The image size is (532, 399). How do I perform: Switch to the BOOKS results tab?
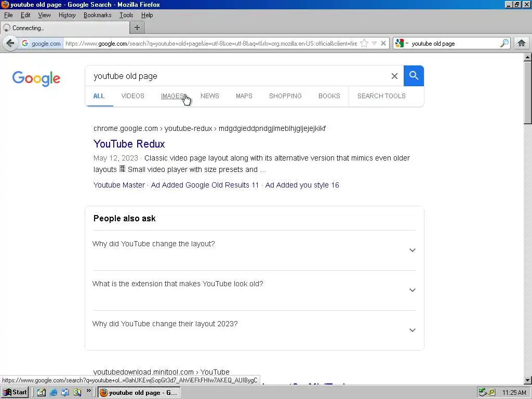329,96
